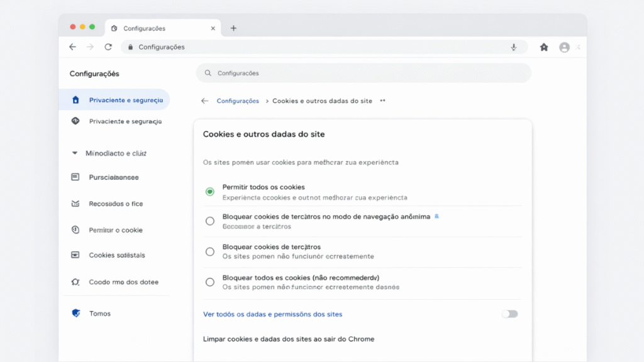
Task: Click the browser reload icon
Action: [x=108, y=47]
